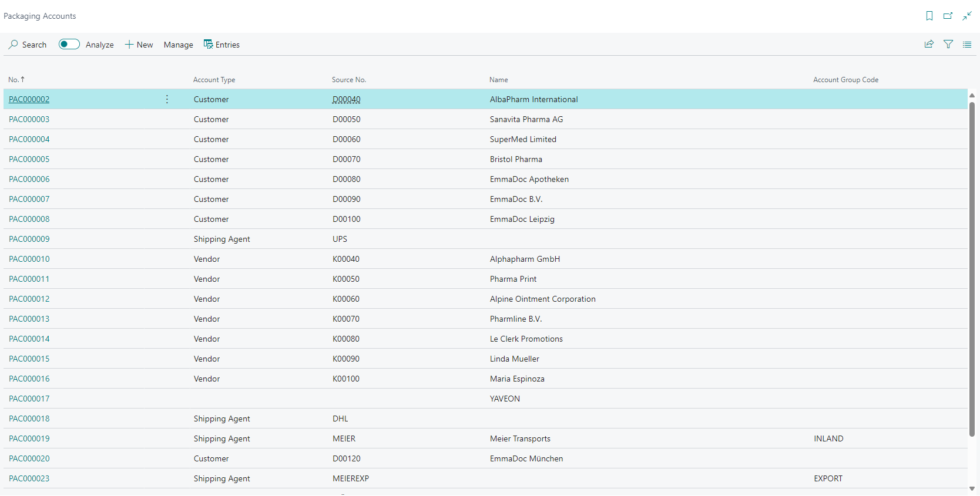Viewport: 980px width, 496px height.
Task: Select the MEIEREXP source cell
Action: coord(351,478)
